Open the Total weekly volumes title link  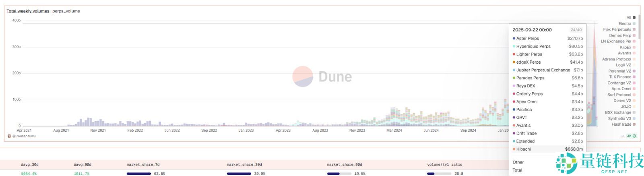(x=28, y=11)
